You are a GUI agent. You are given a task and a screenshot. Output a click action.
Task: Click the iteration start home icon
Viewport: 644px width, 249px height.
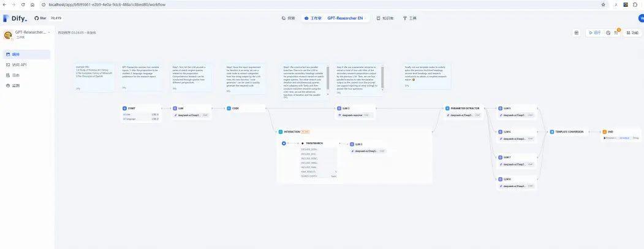pos(283,143)
